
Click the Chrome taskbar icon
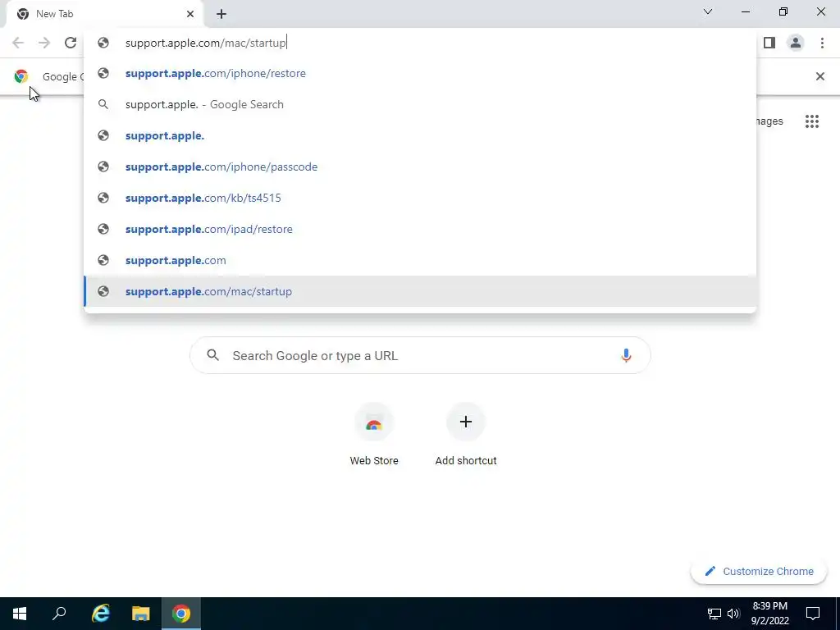181,614
